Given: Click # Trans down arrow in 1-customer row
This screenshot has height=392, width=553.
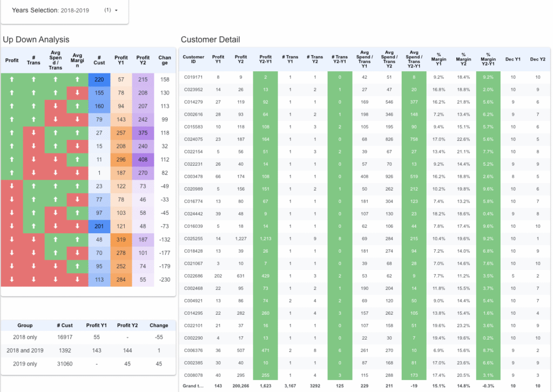Looking at the screenshot, I should [33, 173].
